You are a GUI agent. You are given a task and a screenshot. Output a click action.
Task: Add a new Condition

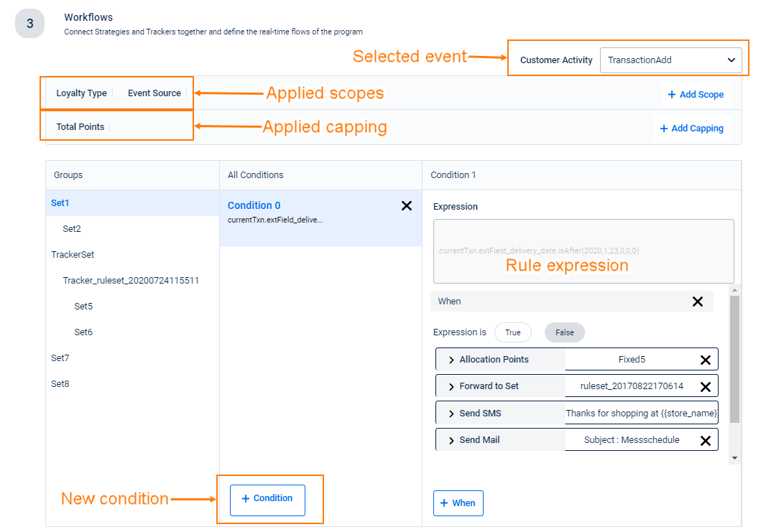(x=267, y=498)
